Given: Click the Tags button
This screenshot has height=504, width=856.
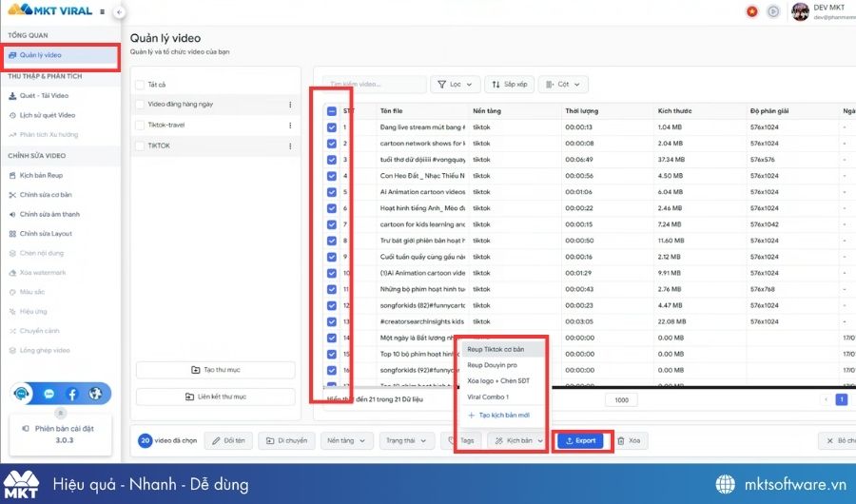Looking at the screenshot, I should click(x=461, y=440).
